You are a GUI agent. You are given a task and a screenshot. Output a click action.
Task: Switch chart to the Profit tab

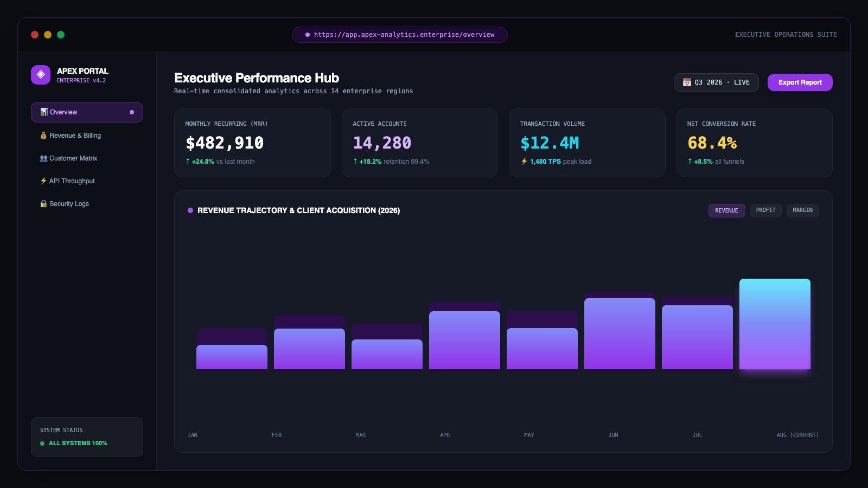765,210
